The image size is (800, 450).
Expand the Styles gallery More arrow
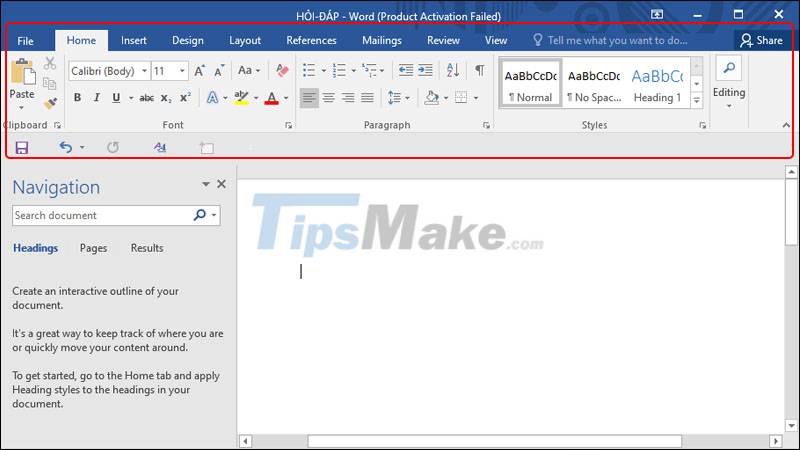696,100
